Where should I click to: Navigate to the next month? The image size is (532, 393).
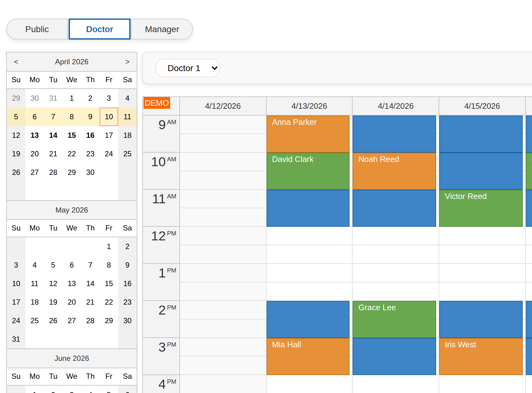point(127,62)
